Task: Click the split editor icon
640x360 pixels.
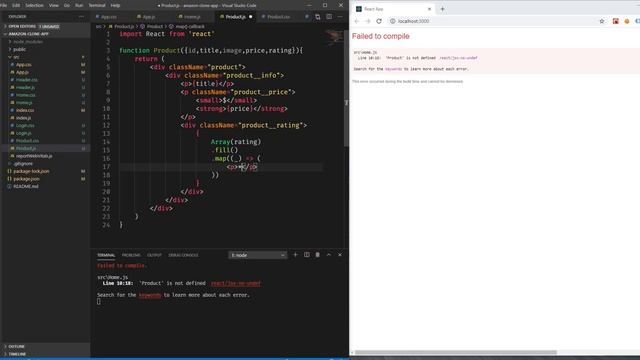Action: [x=329, y=17]
